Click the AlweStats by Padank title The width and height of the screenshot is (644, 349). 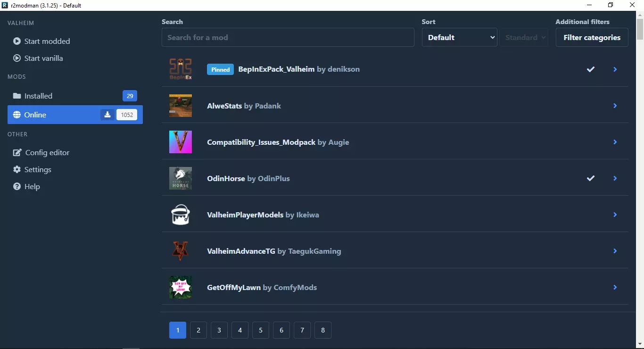coord(244,106)
